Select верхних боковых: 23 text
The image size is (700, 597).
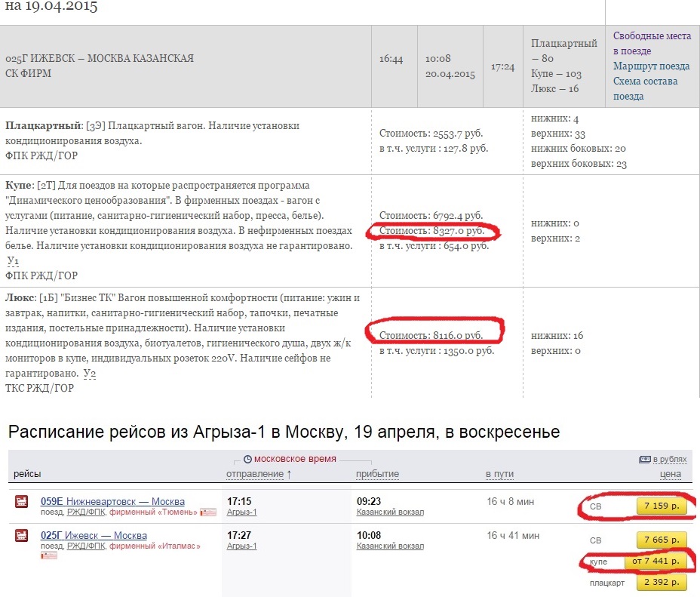click(x=579, y=164)
